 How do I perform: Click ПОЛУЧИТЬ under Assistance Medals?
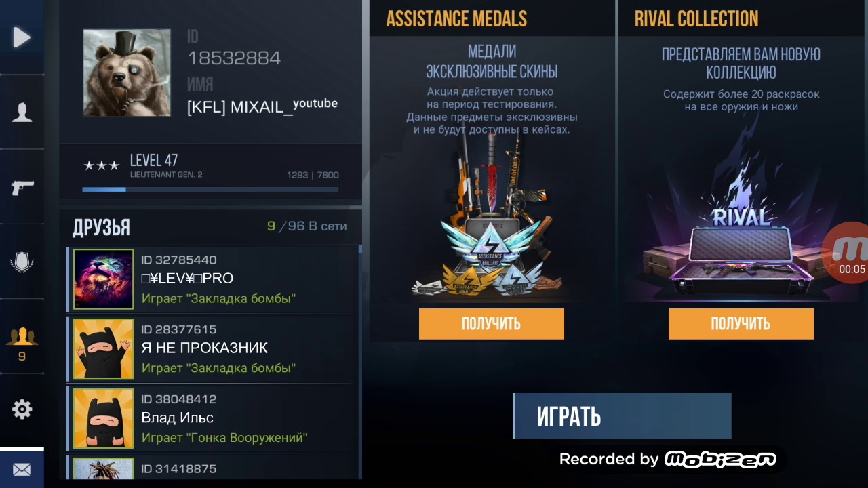pyautogui.click(x=491, y=323)
